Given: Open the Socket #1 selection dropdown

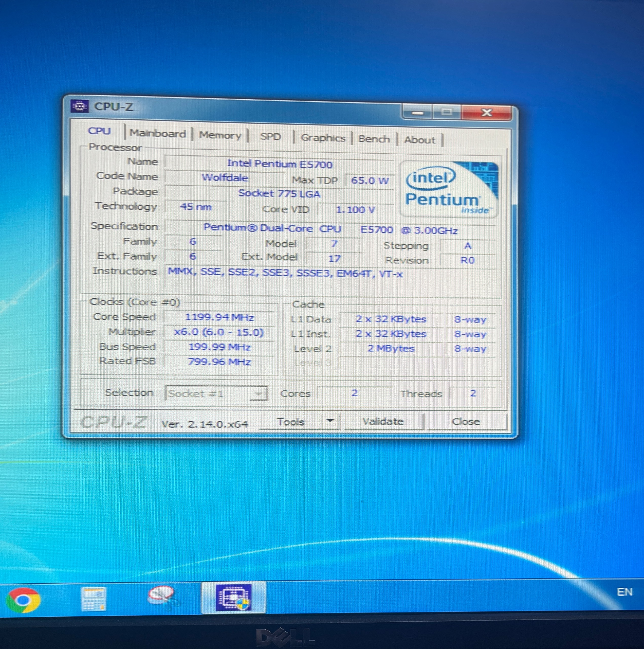Looking at the screenshot, I should point(216,393).
